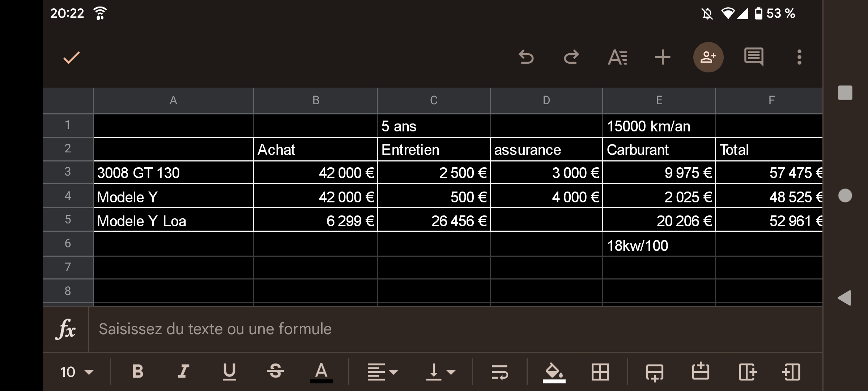Select column C header
Screen dimensions: 868x391
pos(434,100)
